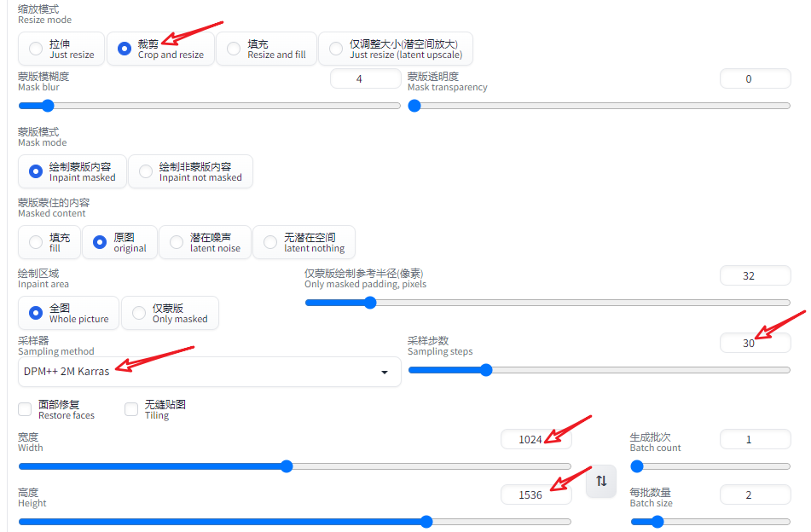Select the Crop and resize option

160,49
